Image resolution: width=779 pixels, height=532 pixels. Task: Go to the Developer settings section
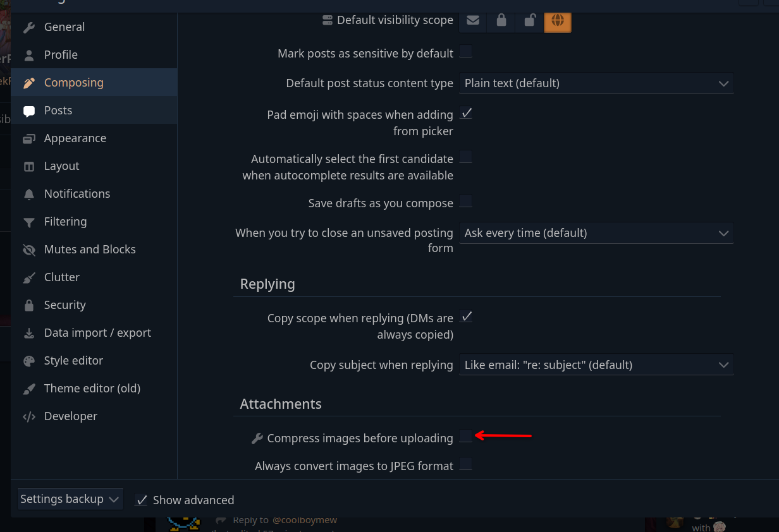pyautogui.click(x=70, y=416)
